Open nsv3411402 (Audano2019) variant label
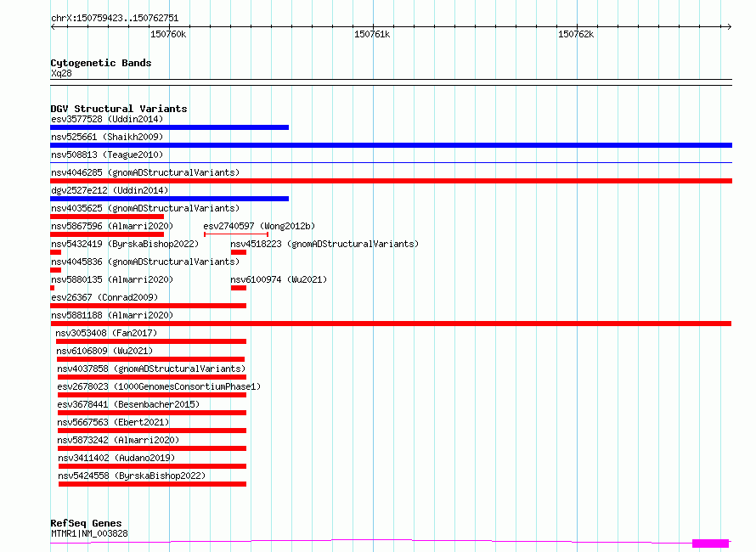 pyautogui.click(x=116, y=458)
